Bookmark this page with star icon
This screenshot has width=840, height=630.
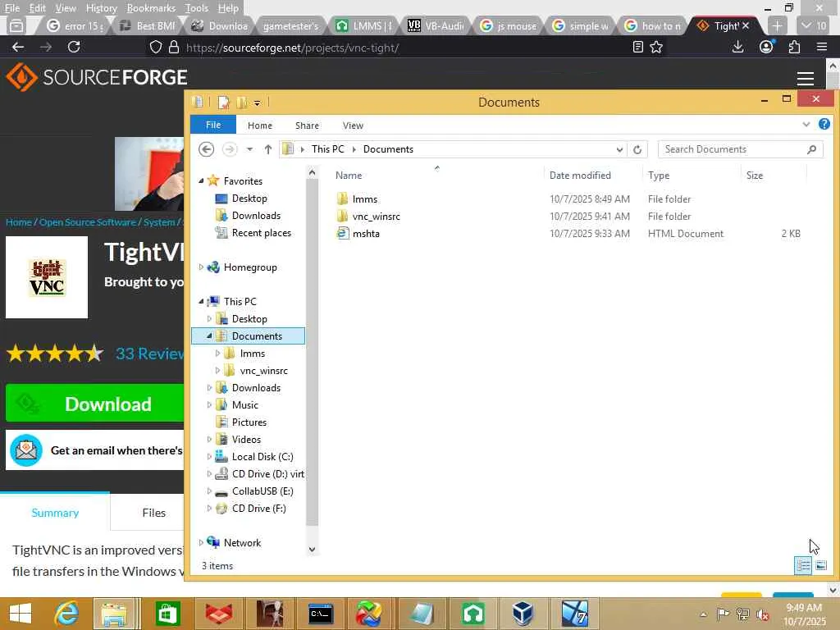(656, 47)
